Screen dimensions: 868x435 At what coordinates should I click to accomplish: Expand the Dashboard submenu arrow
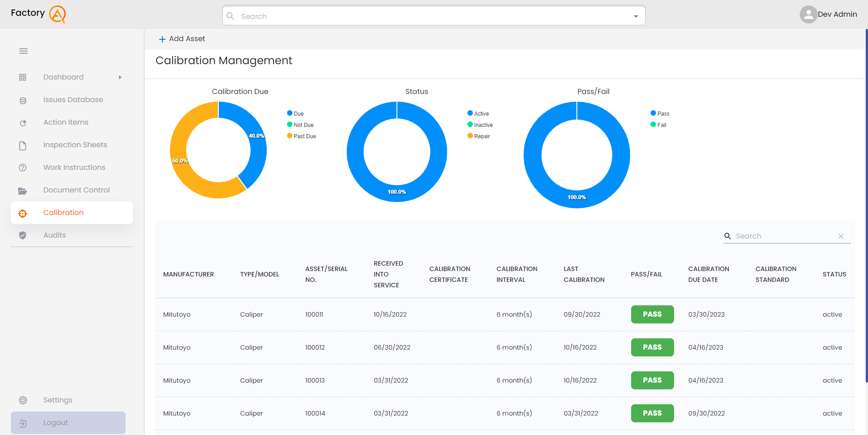pos(120,77)
